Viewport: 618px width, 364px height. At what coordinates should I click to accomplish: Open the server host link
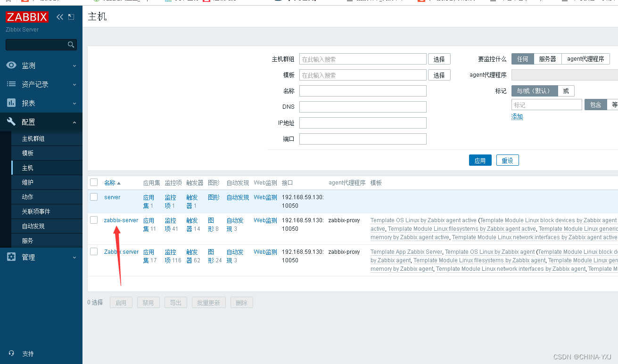(x=112, y=197)
